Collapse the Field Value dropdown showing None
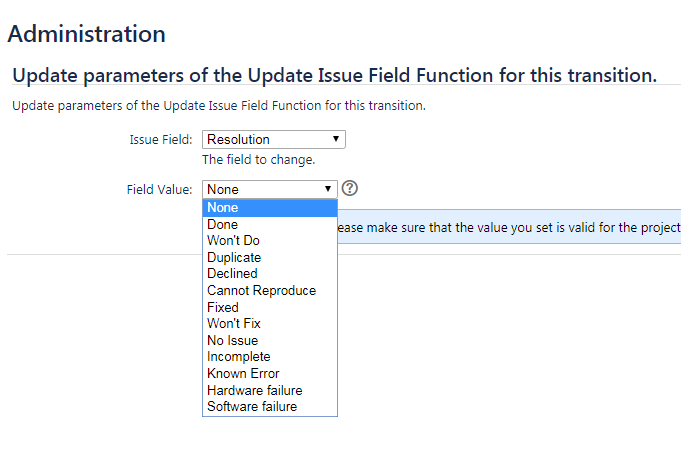Screen dimensions: 681x457 tap(270, 189)
